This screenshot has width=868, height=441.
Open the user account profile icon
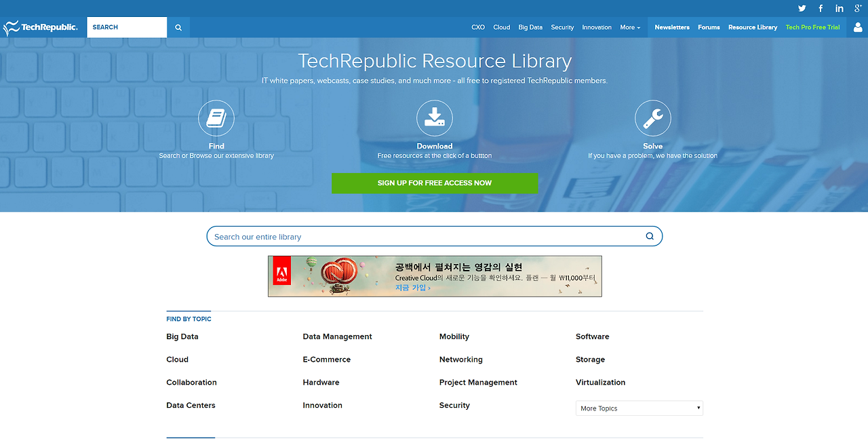click(x=858, y=27)
